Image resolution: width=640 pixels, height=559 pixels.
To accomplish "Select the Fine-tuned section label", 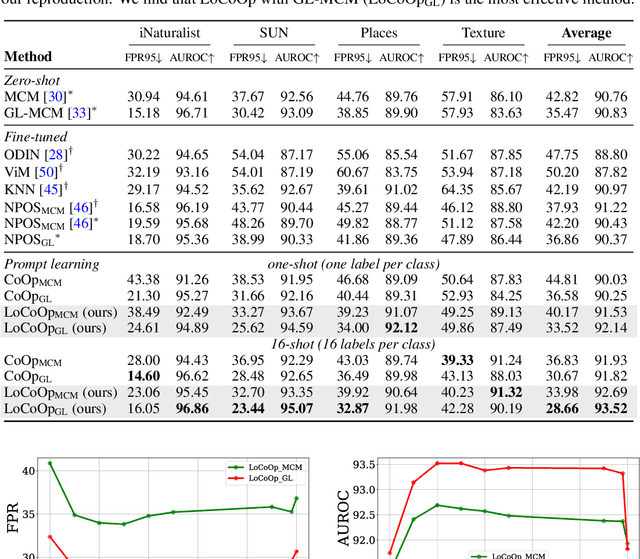I will pyautogui.click(x=36, y=136).
